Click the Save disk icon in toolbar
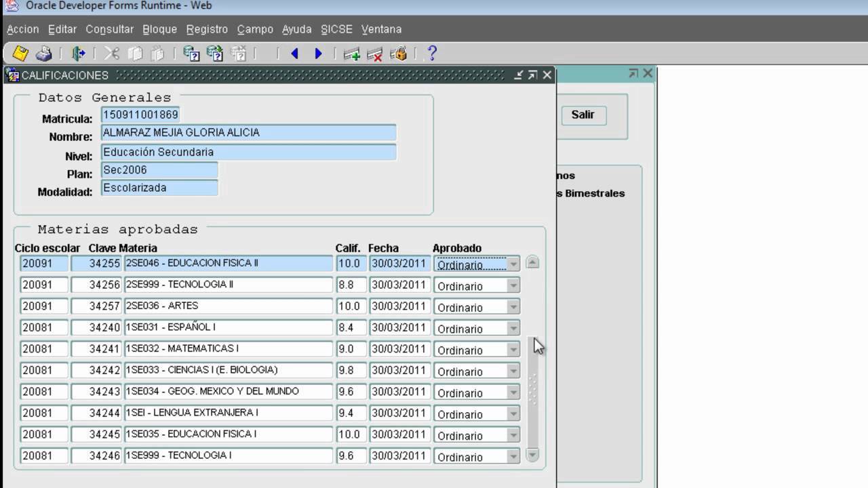The image size is (868, 488). pos(20,54)
